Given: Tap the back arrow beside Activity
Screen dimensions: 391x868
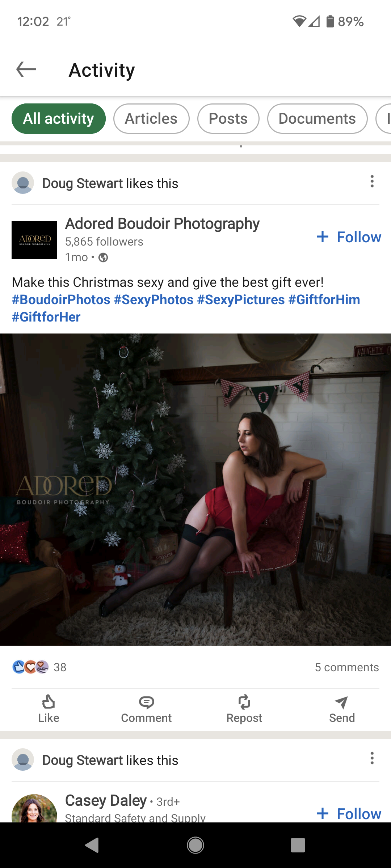Looking at the screenshot, I should (x=26, y=69).
